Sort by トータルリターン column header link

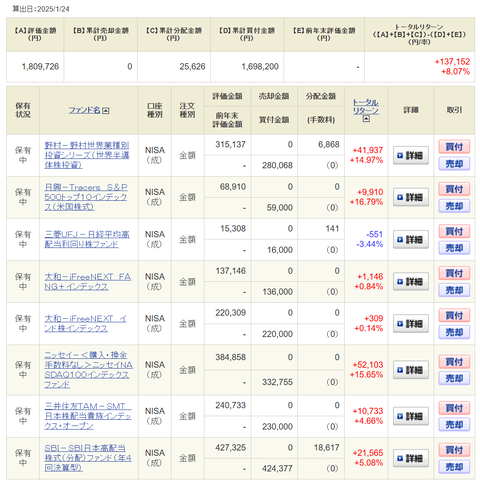tap(366, 106)
